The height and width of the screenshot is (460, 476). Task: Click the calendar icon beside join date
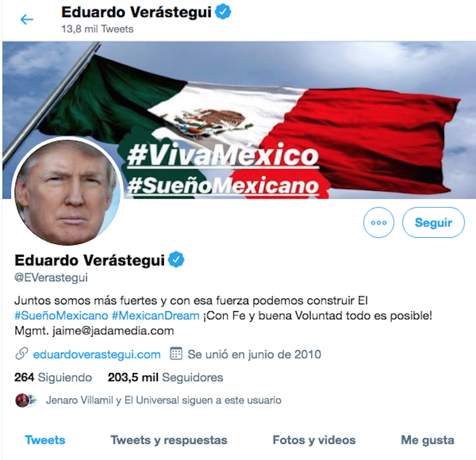coord(175,353)
